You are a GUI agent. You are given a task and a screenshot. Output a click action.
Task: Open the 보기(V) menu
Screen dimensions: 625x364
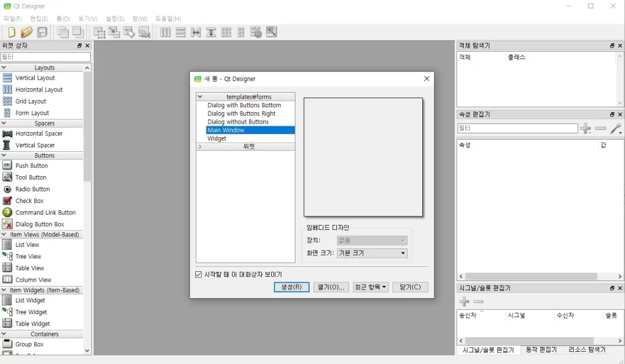pyautogui.click(x=88, y=19)
